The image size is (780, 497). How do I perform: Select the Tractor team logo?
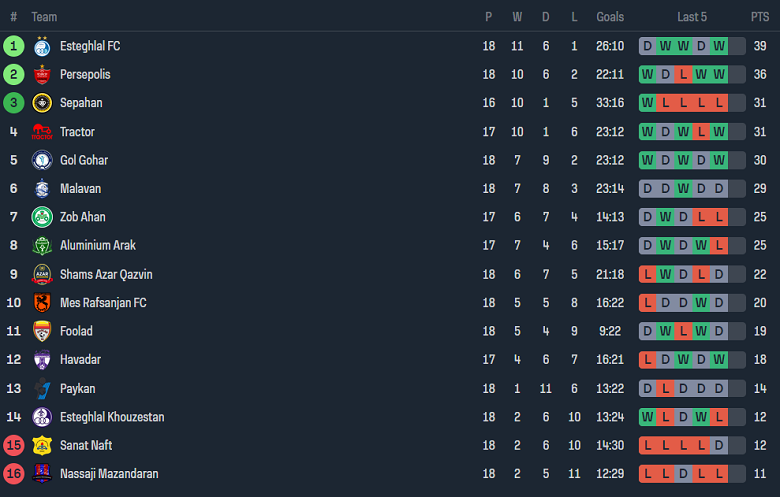tap(42, 132)
